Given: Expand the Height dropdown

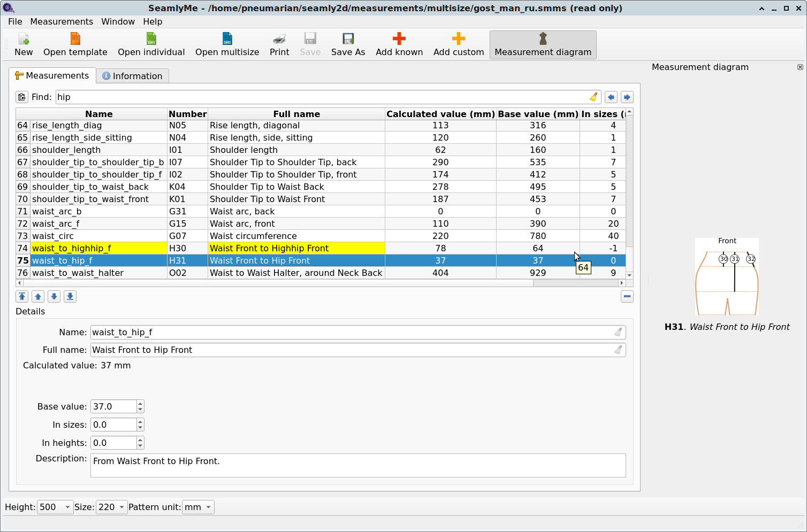Looking at the screenshot, I should [55, 507].
